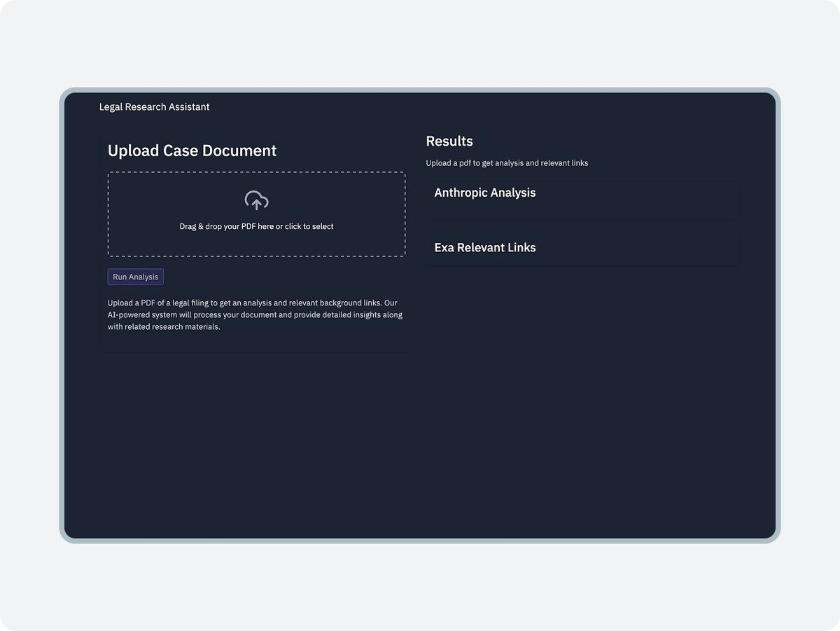Click 'Drag & drop your PDF here' text
Screen dimensions: 840x631
[x=256, y=226]
